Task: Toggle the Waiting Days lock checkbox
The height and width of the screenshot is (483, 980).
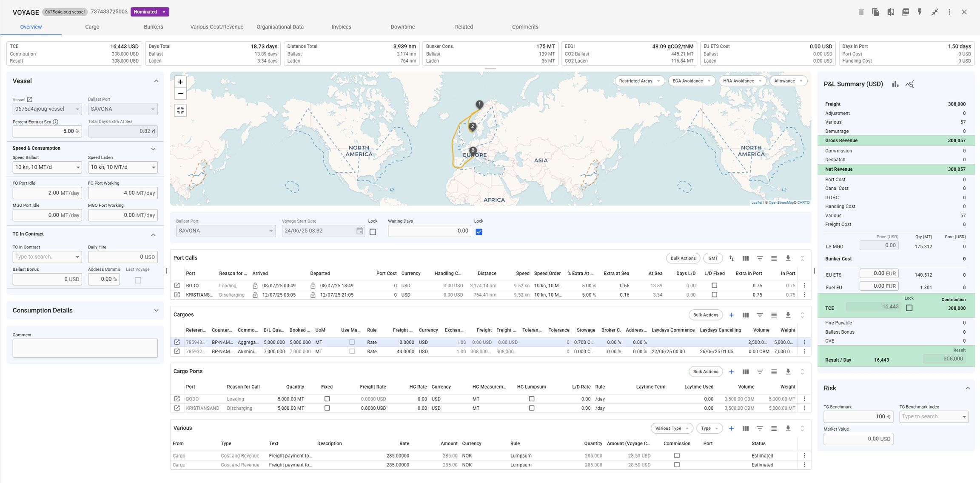Action: click(479, 232)
